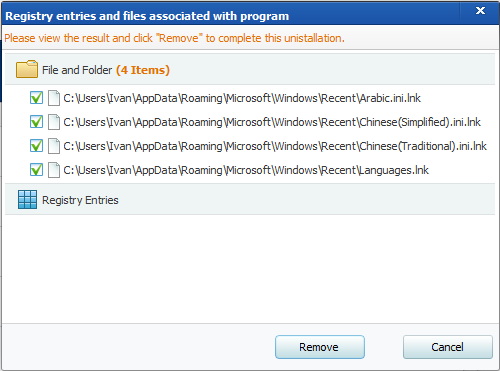This screenshot has width=500, height=371.
Task: Toggle the Chinese(Traditional).ini.lnk checkbox
Action: pos(36,146)
